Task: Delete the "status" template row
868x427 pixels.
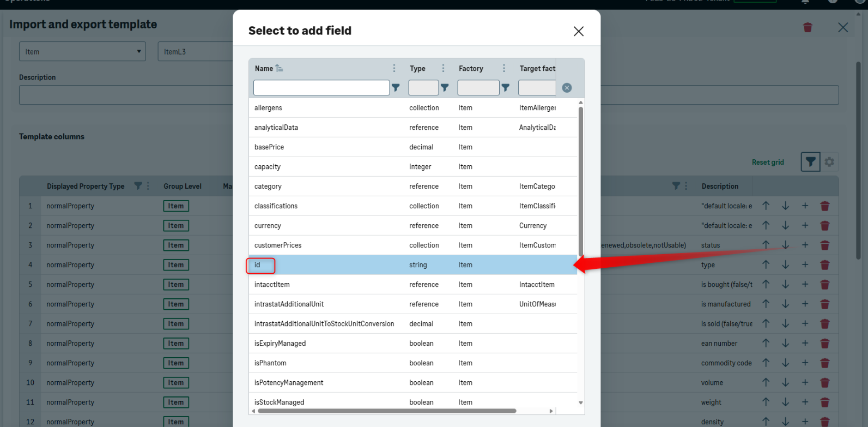Action: point(825,245)
